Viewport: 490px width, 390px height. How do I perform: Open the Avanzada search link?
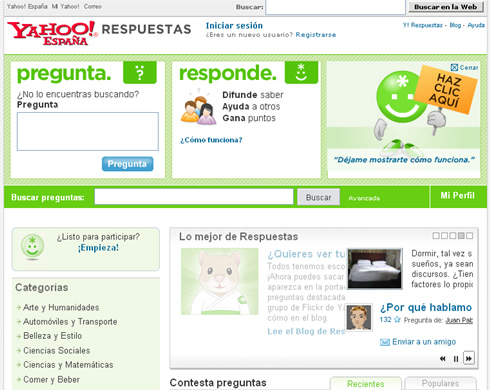point(364,198)
